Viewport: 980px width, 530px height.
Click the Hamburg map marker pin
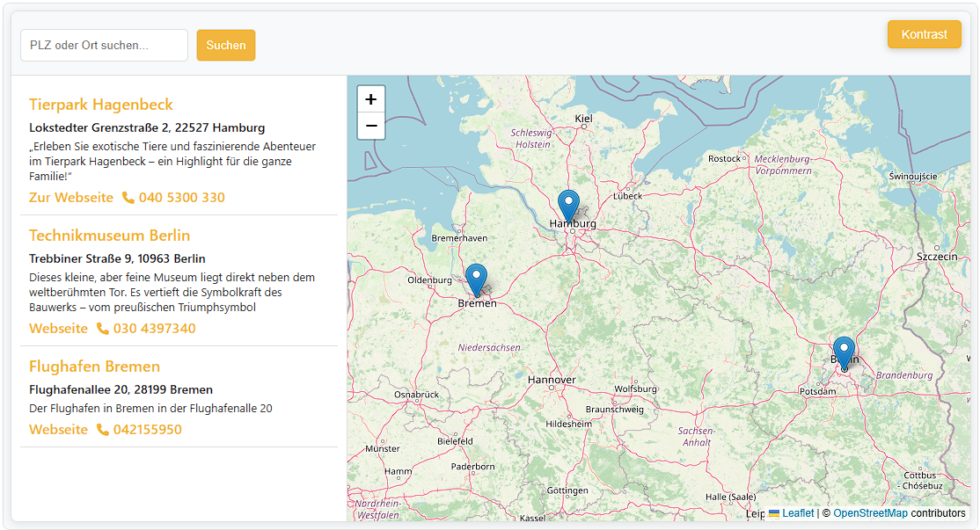(x=569, y=205)
